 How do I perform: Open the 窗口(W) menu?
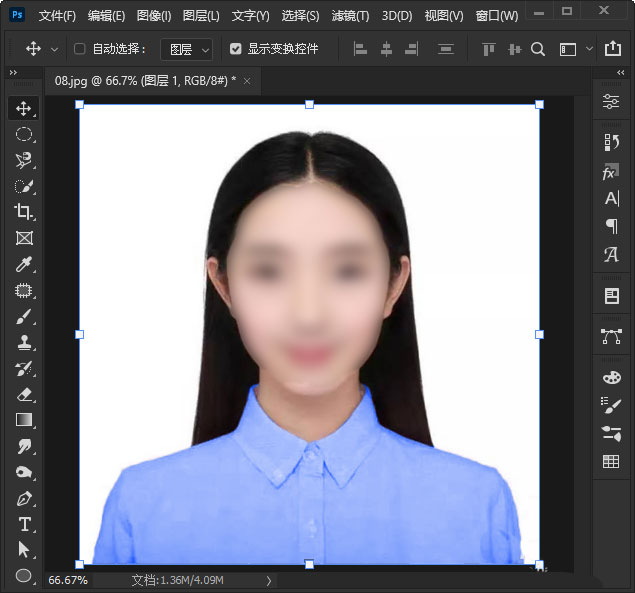click(x=497, y=15)
